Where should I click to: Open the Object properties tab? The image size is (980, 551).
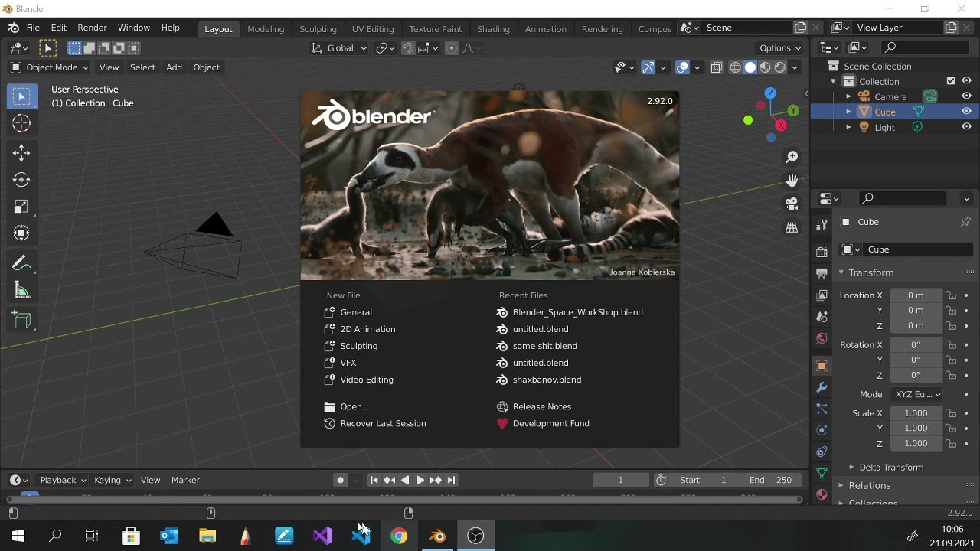[x=822, y=366]
